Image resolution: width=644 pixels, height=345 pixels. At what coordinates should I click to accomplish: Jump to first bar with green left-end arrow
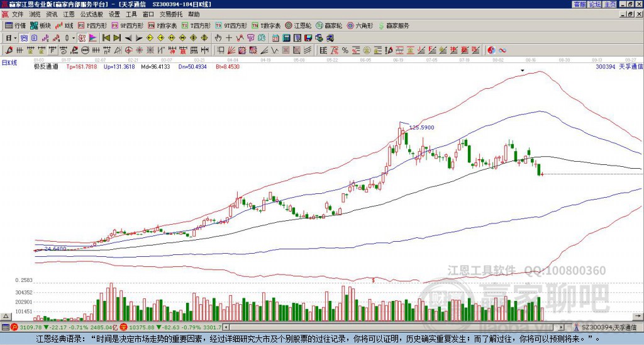[x=106, y=38]
